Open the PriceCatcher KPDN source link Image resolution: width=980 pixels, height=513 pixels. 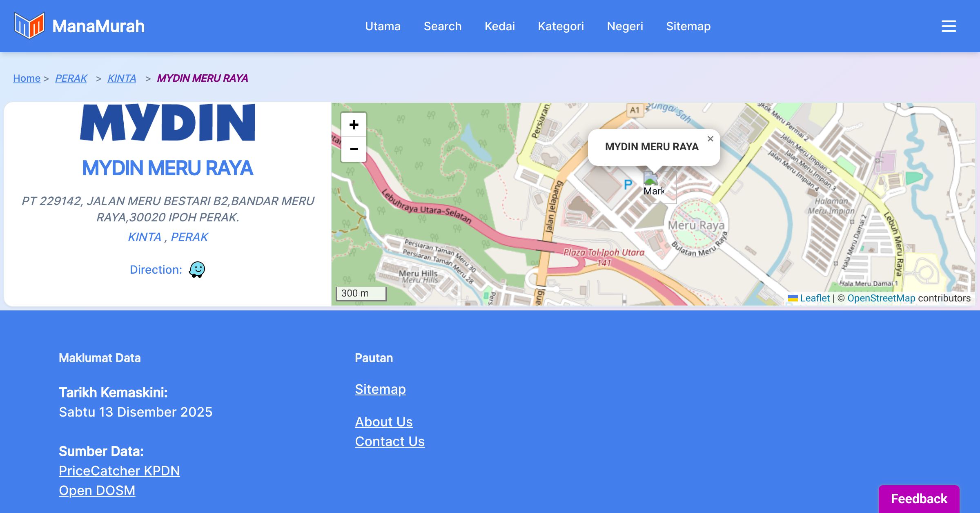coord(119,471)
